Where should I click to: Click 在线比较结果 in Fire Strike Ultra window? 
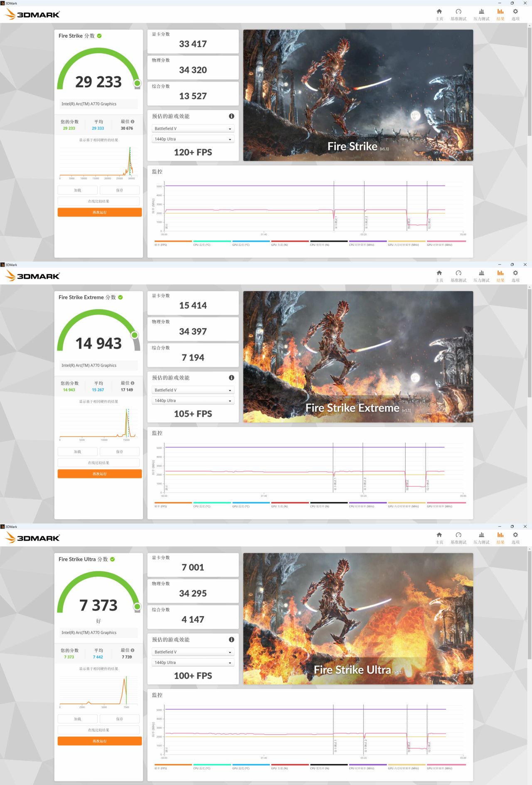[99, 730]
